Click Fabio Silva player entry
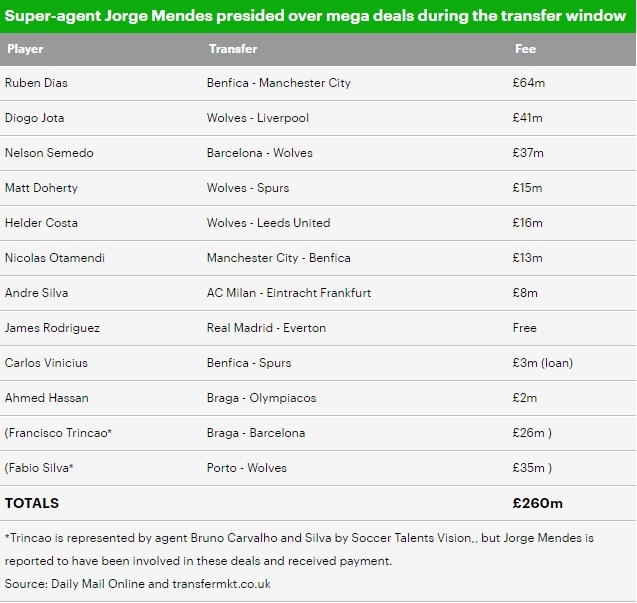637x603 pixels. pyautogui.click(x=42, y=468)
